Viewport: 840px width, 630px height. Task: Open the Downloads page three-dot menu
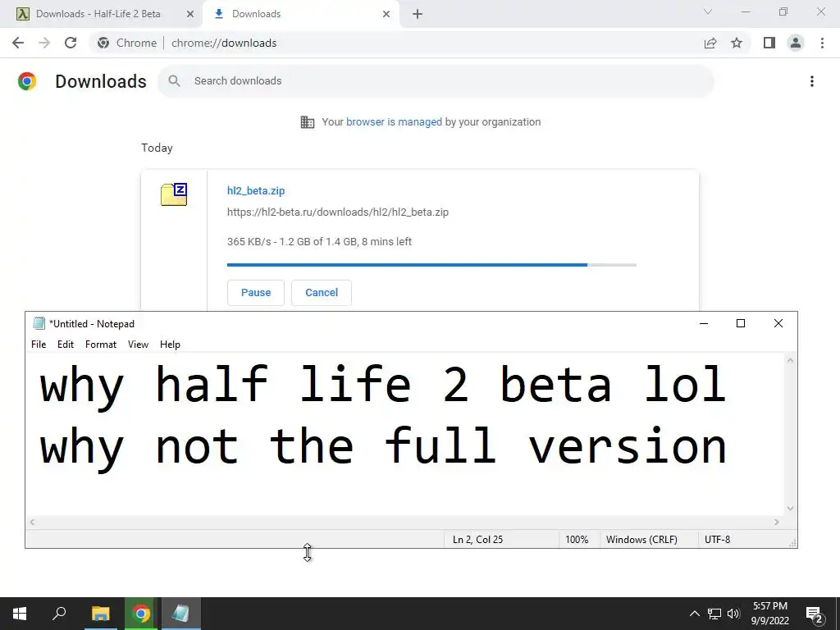tap(812, 81)
